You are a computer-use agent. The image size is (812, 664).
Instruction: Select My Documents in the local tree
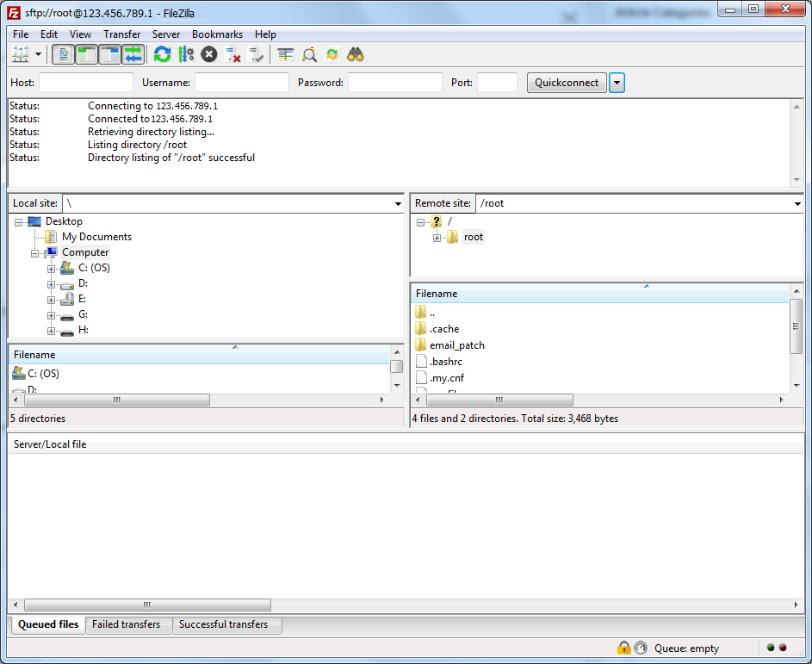pos(96,237)
